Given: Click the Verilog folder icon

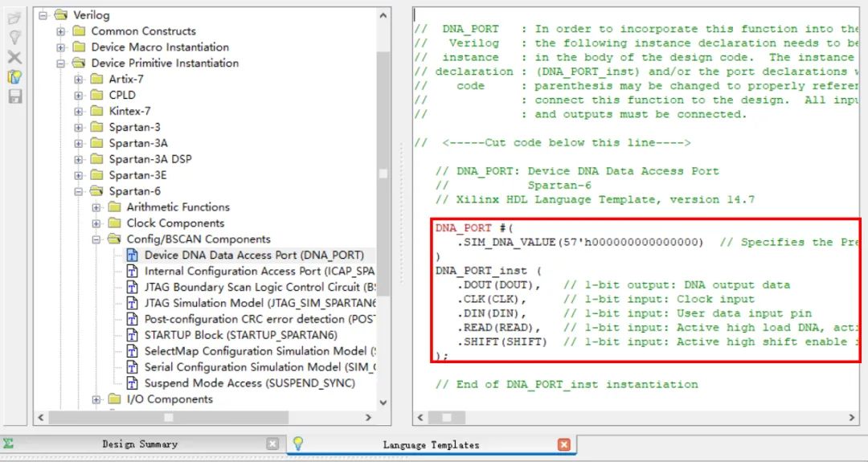Looking at the screenshot, I should pyautogui.click(x=61, y=15).
